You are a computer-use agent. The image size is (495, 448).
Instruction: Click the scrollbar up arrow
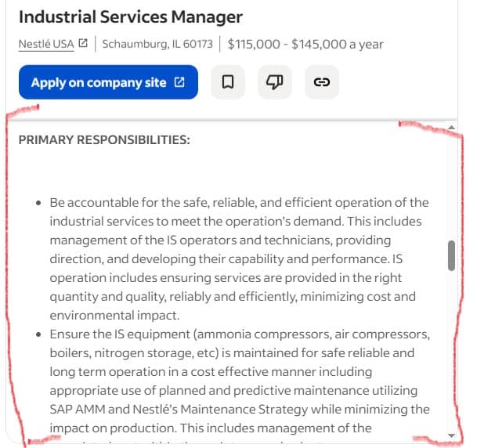coord(451,128)
